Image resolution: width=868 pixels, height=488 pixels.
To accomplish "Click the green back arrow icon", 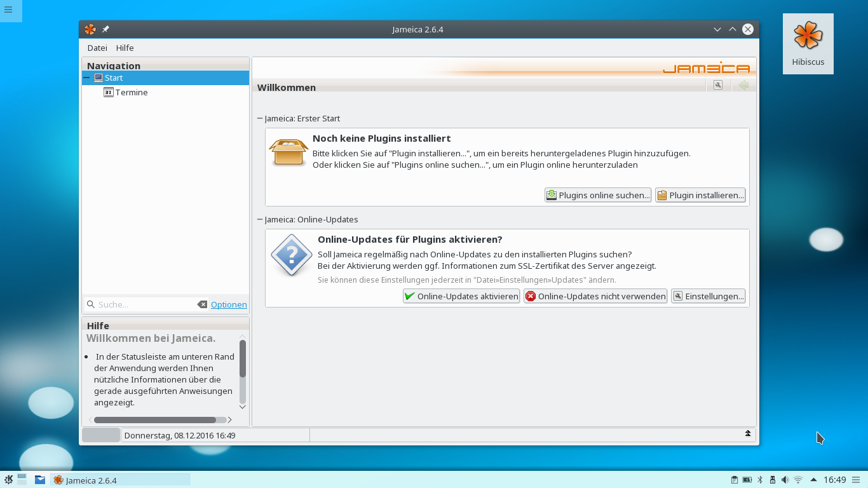I will pos(744,85).
